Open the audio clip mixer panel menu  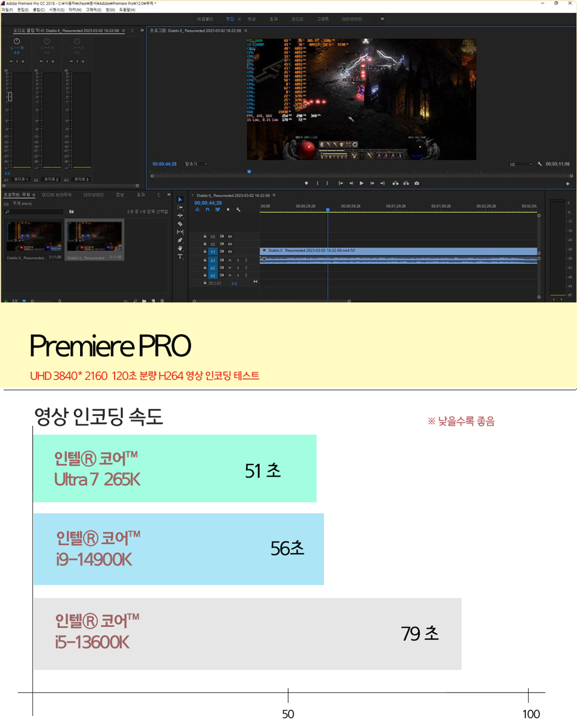pyautogui.click(x=123, y=29)
